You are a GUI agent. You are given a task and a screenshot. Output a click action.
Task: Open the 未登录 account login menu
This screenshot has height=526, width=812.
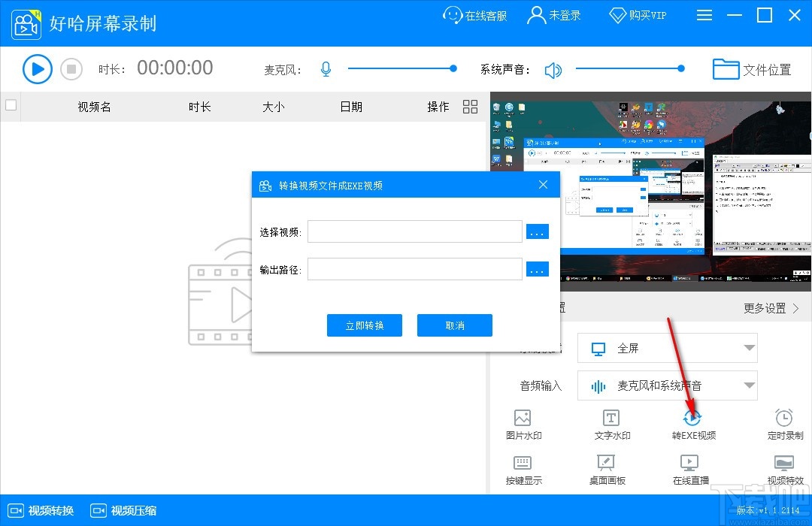[554, 15]
